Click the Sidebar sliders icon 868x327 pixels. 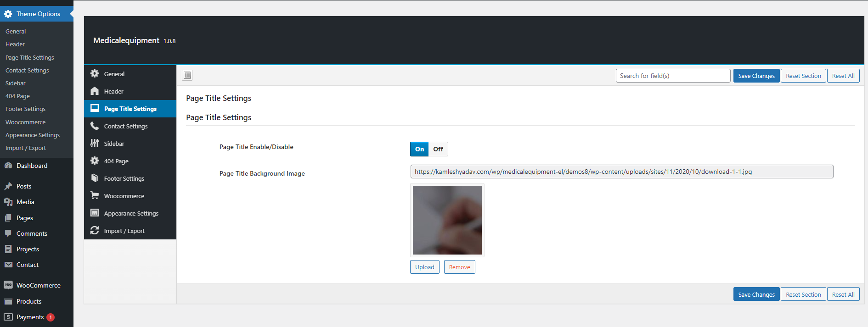(x=95, y=144)
